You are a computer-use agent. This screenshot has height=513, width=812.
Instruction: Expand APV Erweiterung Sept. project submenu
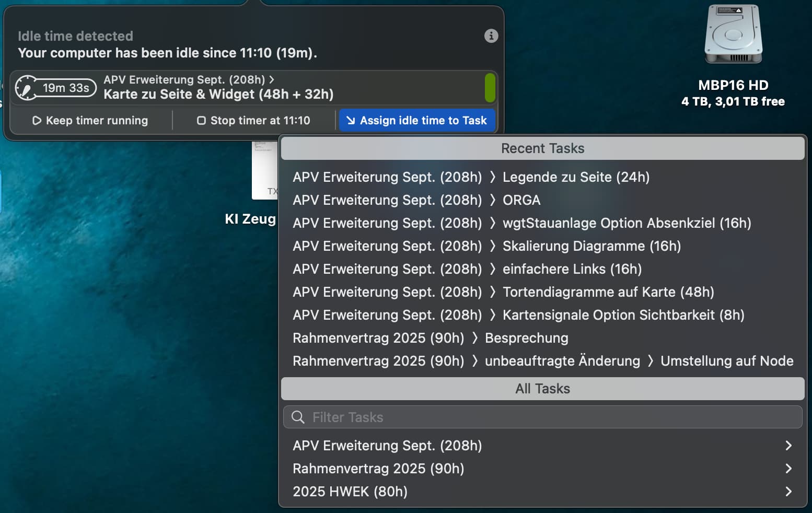[788, 446]
